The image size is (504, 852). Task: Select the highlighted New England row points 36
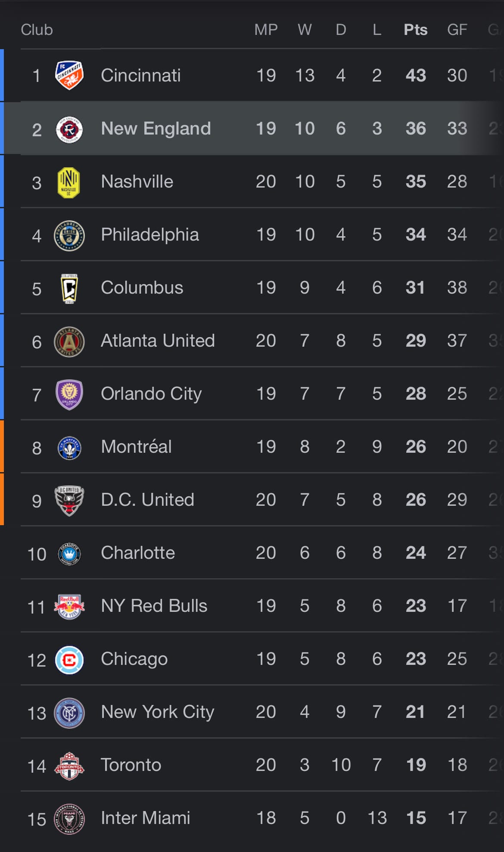tap(416, 128)
